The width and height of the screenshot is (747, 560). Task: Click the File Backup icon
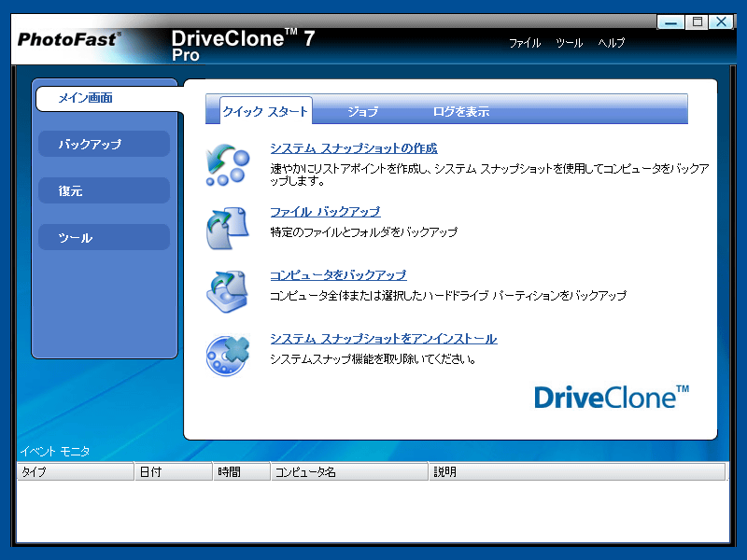(x=227, y=228)
